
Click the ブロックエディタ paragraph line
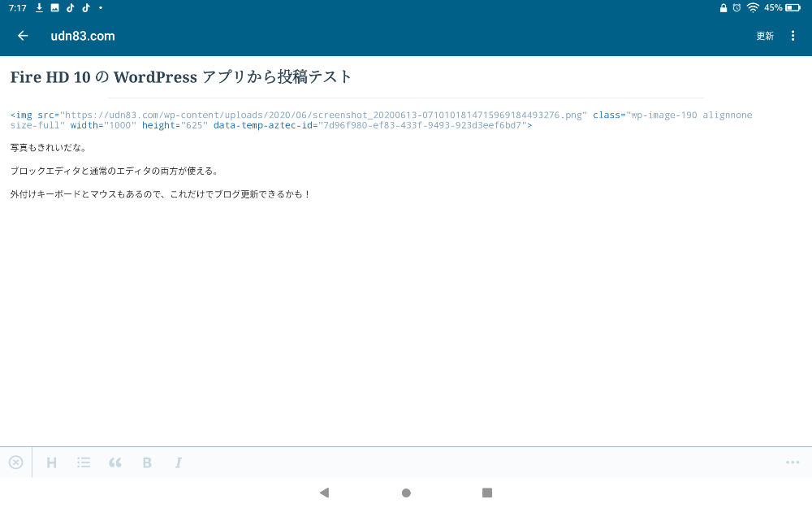(114, 172)
